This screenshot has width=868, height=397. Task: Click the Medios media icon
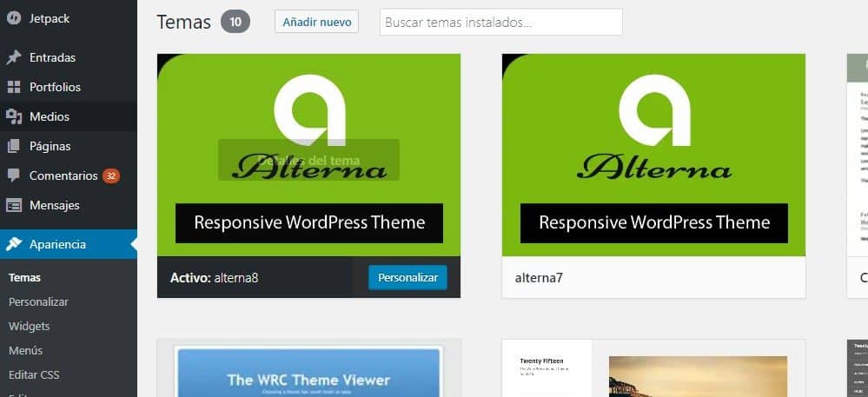14,116
